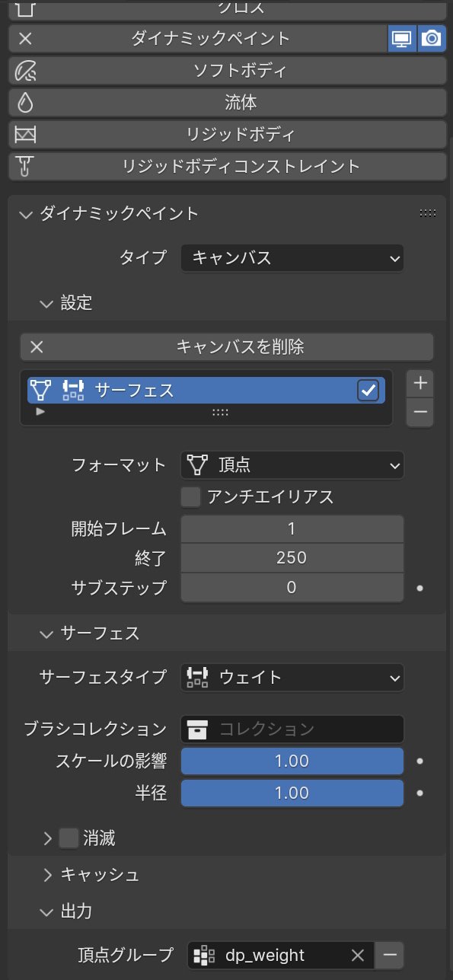Toggle Dynamic Paint viewport display icon

pos(402,38)
